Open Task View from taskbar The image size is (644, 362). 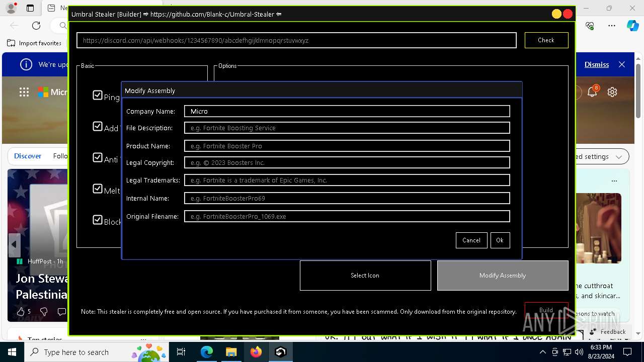pyautogui.click(x=181, y=352)
